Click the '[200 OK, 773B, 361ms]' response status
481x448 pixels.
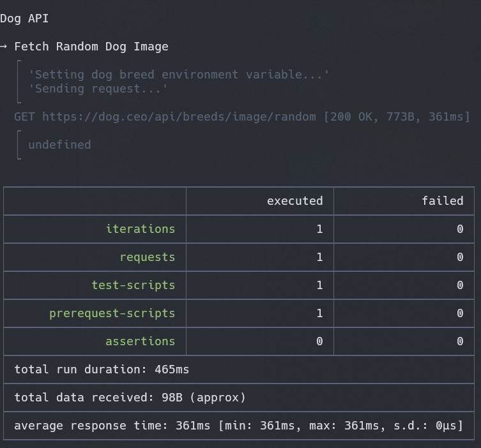coord(397,117)
